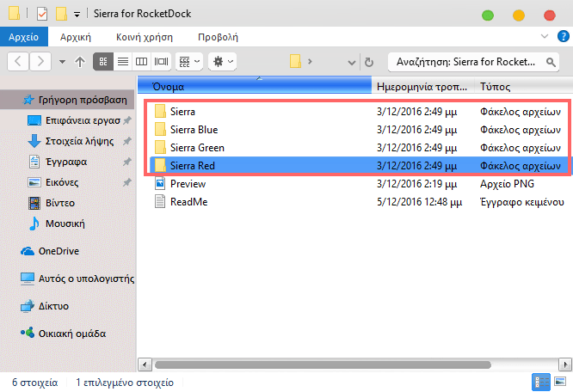The image size is (573, 392).
Task: Click the pin icon next to Έγγραφα
Action: [x=126, y=162]
